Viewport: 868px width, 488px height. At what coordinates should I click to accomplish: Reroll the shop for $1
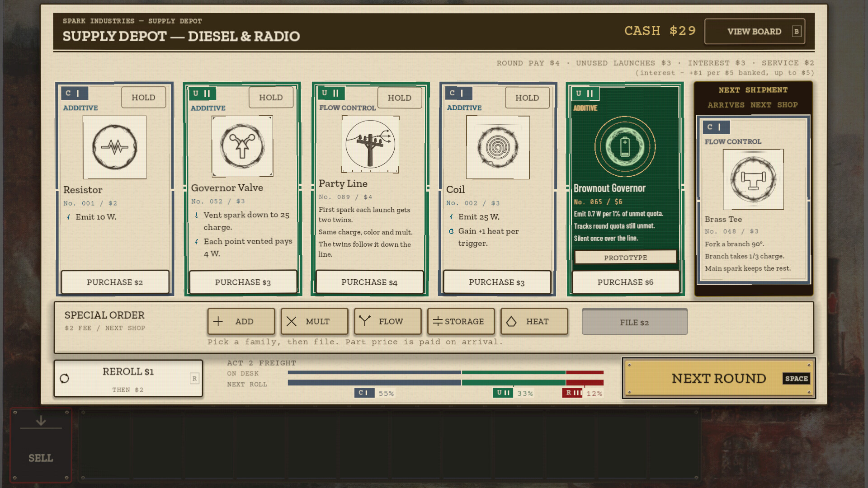pos(128,378)
